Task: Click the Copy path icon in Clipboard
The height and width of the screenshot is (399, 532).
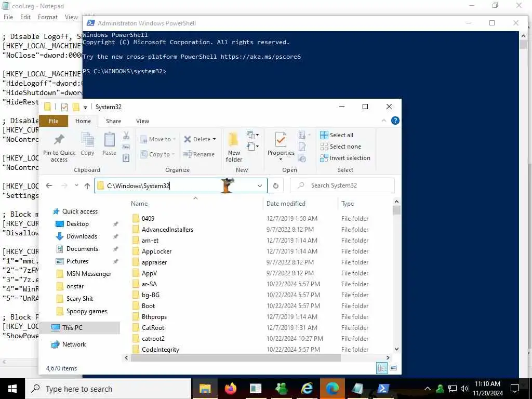Action: pyautogui.click(x=126, y=147)
